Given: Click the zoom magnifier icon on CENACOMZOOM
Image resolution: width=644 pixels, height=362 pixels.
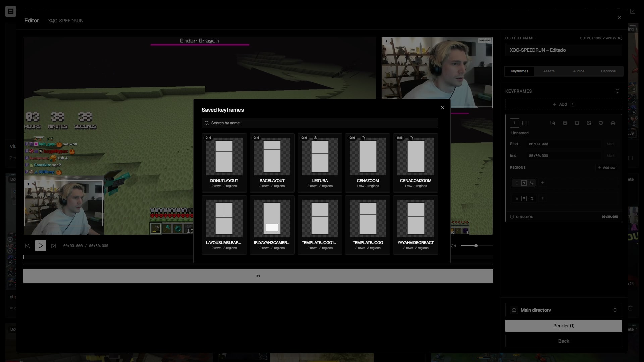Looking at the screenshot, I should coord(411,138).
